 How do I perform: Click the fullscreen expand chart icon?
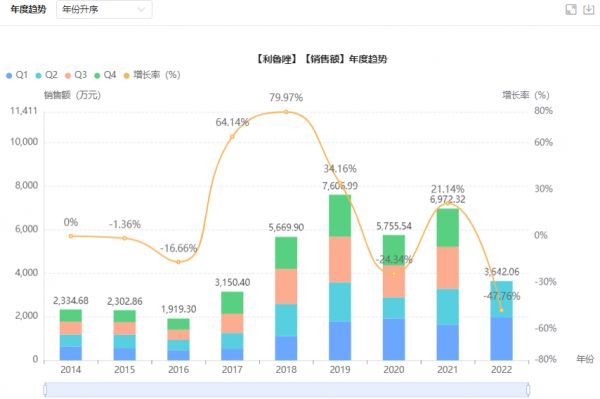point(571,10)
